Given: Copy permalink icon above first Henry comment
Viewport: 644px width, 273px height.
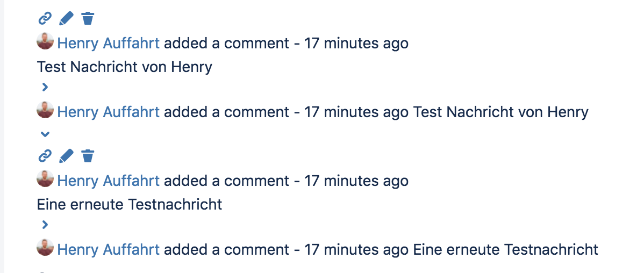Looking at the screenshot, I should pyautogui.click(x=45, y=18).
